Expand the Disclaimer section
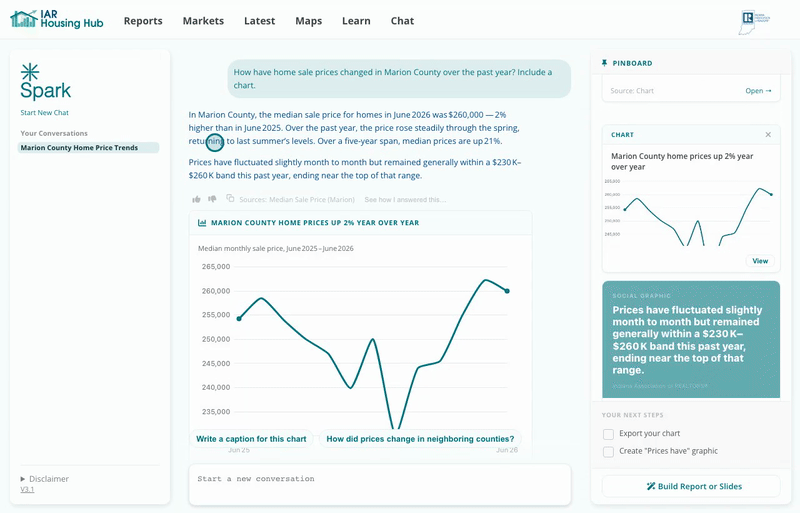The image size is (800, 513). (x=44, y=479)
